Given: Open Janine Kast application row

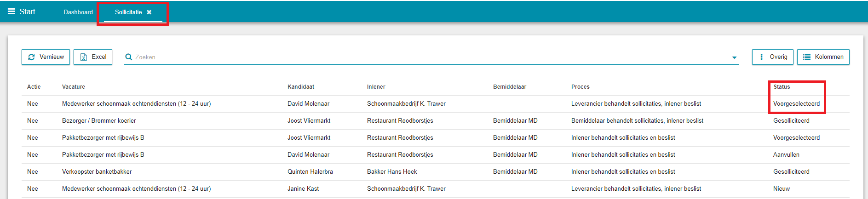Looking at the screenshot, I should pyautogui.click(x=435, y=189).
